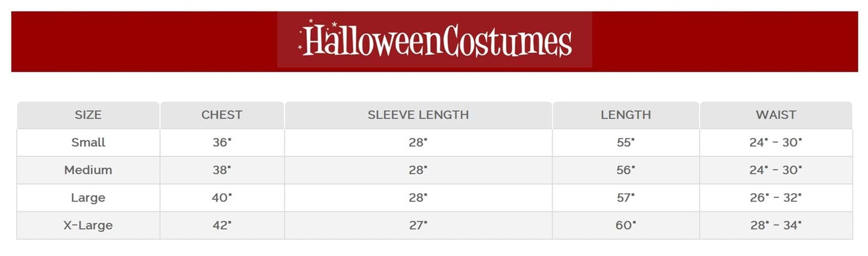
Task: Select the WAIST column header
Action: pos(776,115)
